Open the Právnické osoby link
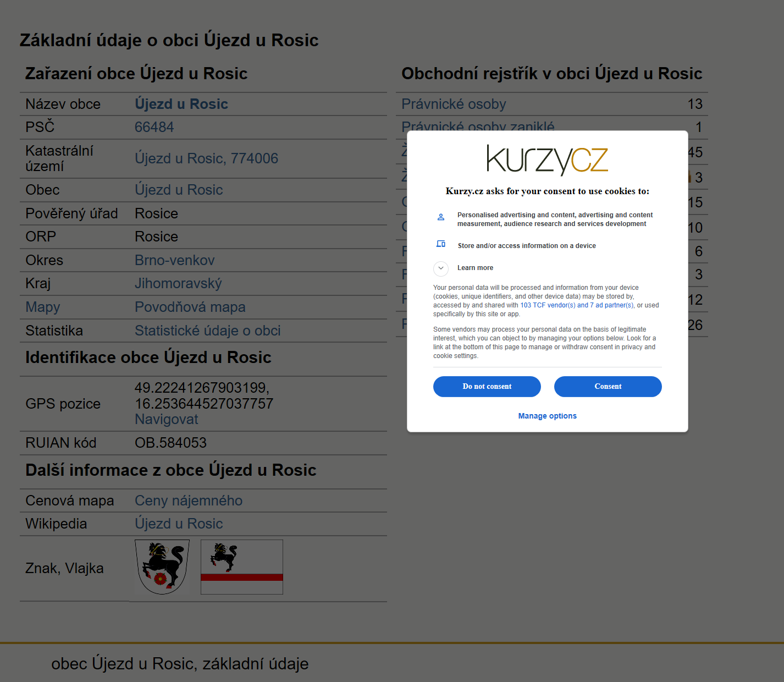Viewport: 784px width, 682px height. pos(454,104)
